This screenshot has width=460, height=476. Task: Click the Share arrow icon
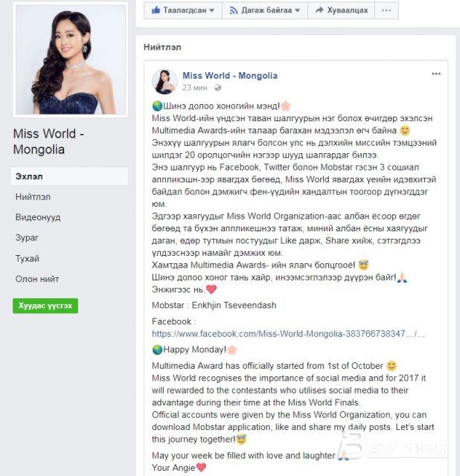pyautogui.click(x=319, y=10)
